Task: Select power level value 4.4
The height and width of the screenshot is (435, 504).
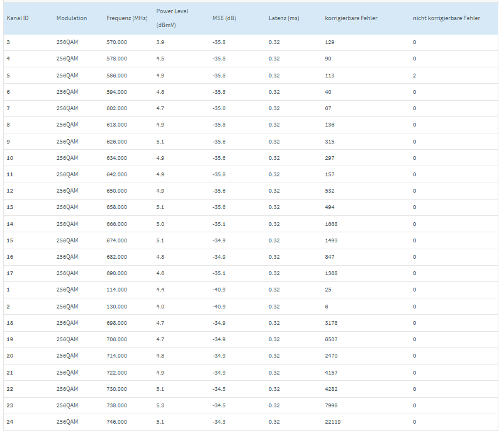Action: click(x=160, y=290)
